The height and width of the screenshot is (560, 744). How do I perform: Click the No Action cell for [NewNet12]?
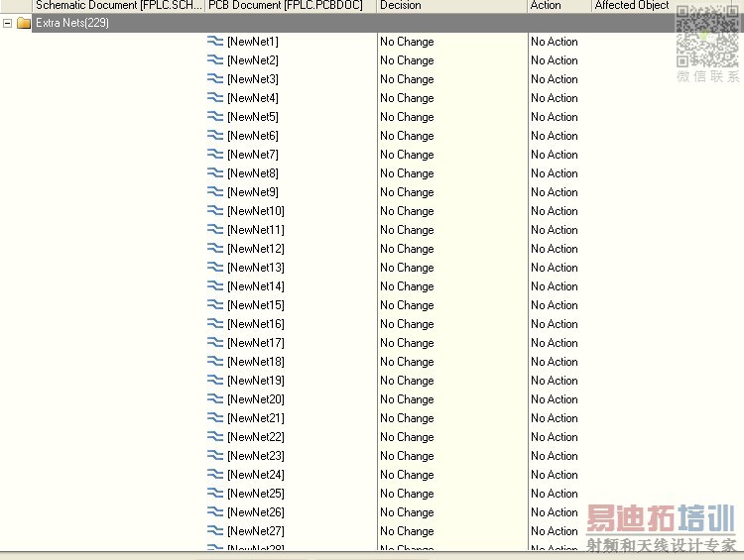555,249
